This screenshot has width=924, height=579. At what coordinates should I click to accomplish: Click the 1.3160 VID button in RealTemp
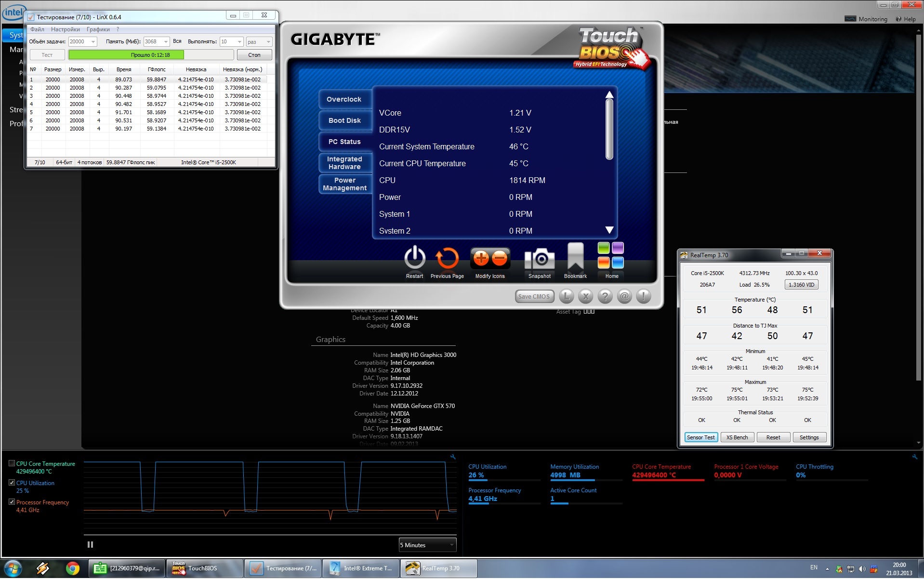(x=801, y=285)
